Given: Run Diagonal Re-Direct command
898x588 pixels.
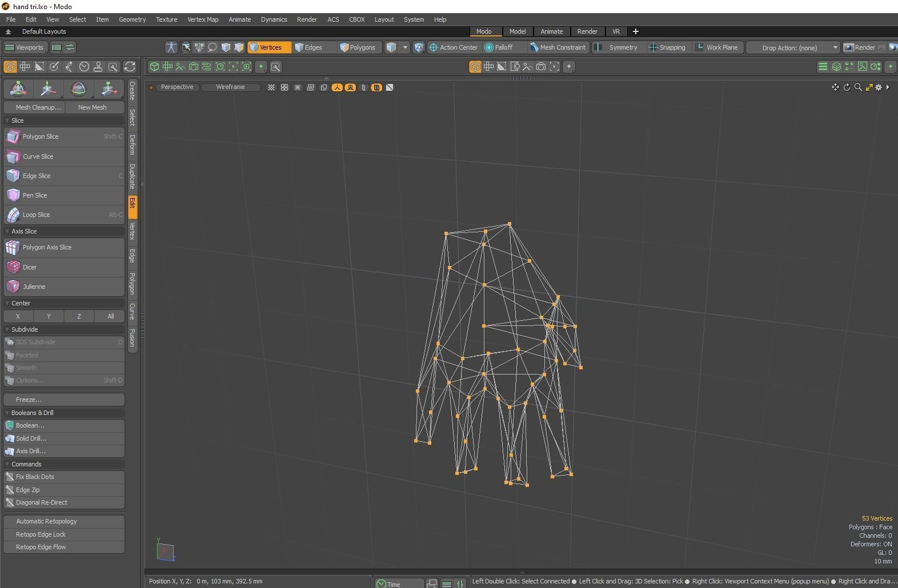Looking at the screenshot, I should [64, 502].
